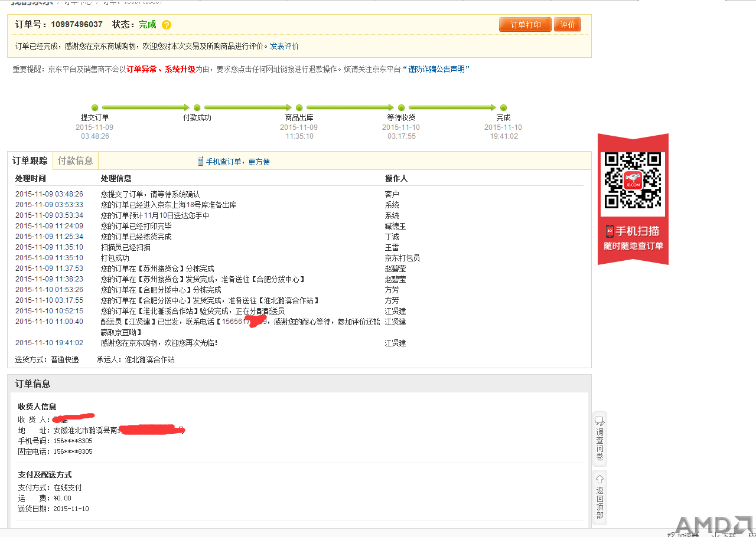Screen dimensions: 756x537
Task: Click the 订单打印 button
Action: [x=525, y=25]
